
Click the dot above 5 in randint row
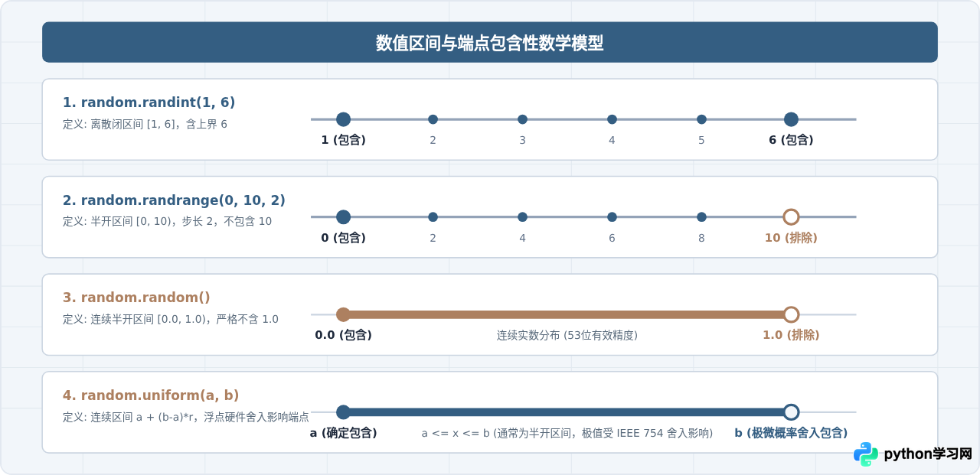tap(701, 119)
